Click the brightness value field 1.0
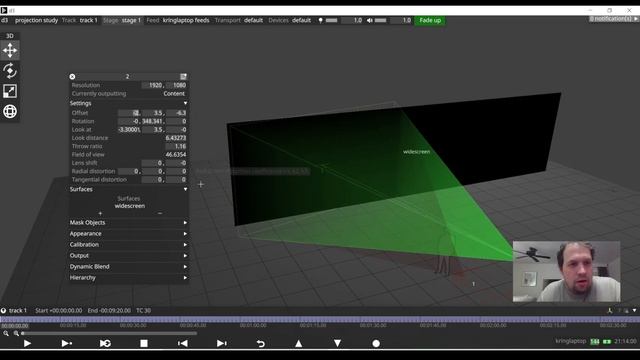 (x=353, y=20)
